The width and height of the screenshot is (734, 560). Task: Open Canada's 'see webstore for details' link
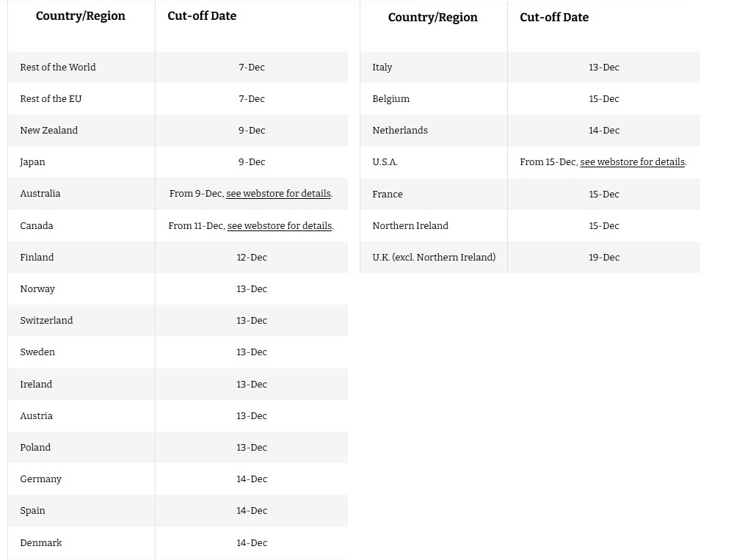[x=280, y=226]
